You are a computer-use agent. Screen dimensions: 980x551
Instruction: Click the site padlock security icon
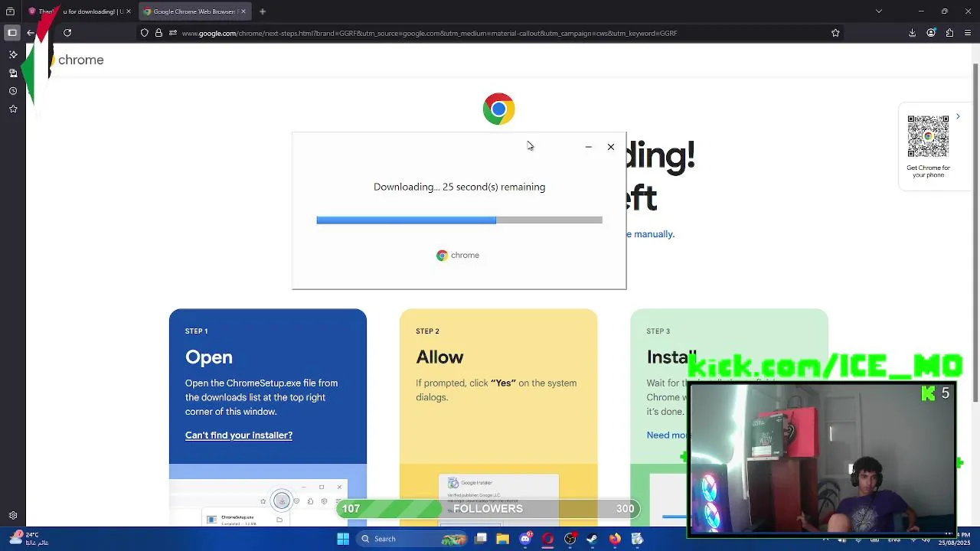[x=158, y=33]
